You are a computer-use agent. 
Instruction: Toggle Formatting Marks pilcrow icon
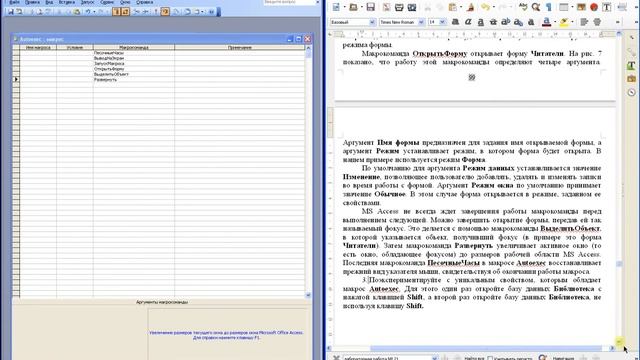coord(549,7)
